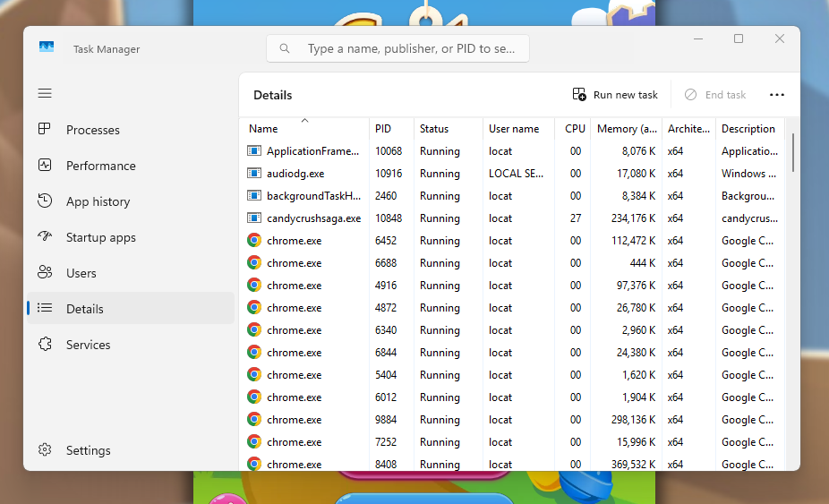
Task: Click the candycrushsaga.exe process icon
Action: [x=254, y=218]
